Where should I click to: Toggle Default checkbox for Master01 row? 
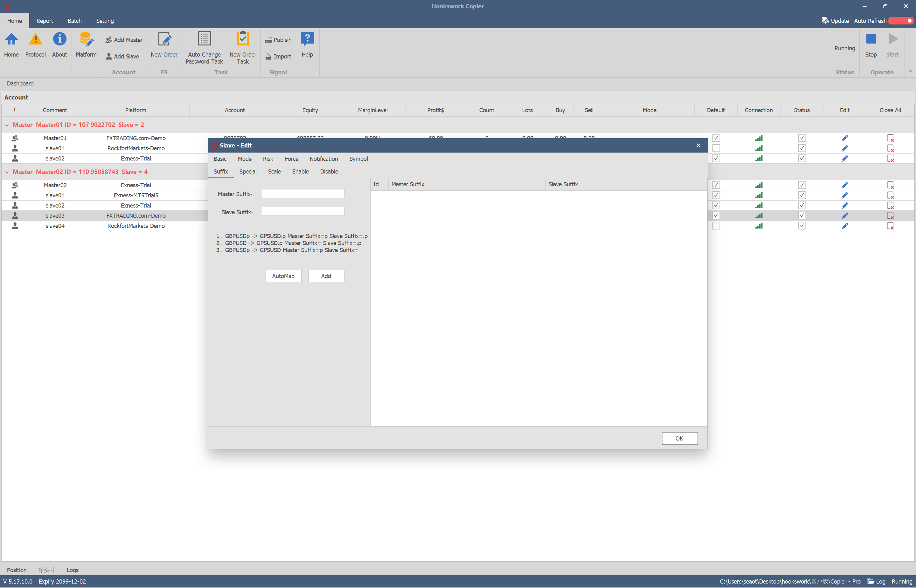(716, 138)
